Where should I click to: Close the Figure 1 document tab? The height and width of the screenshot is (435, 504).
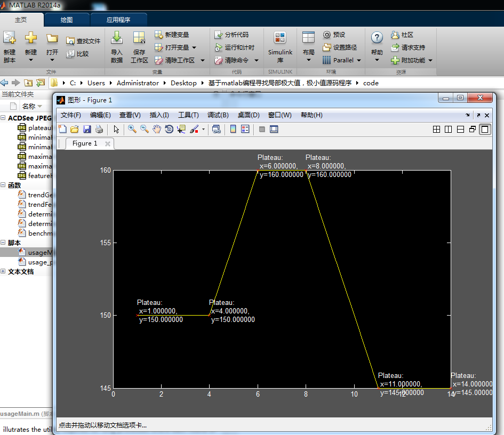point(108,143)
